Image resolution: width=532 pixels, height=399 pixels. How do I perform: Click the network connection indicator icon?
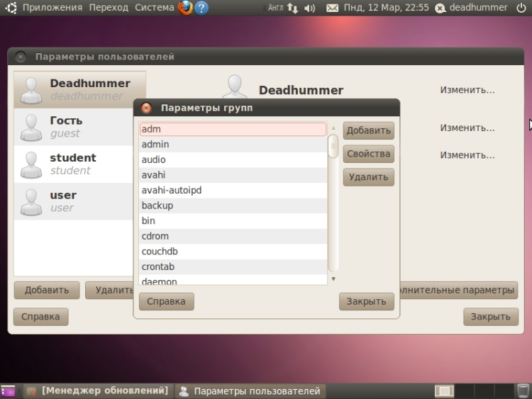293,8
